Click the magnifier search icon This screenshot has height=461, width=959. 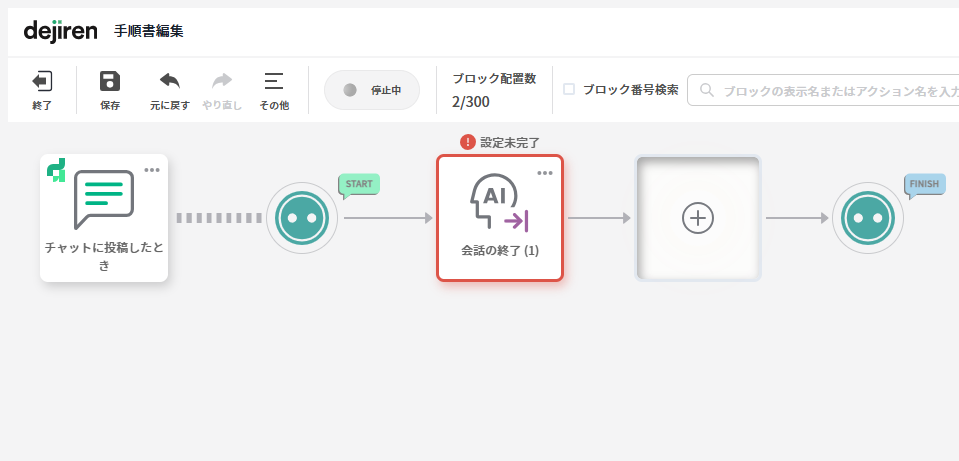coord(707,90)
